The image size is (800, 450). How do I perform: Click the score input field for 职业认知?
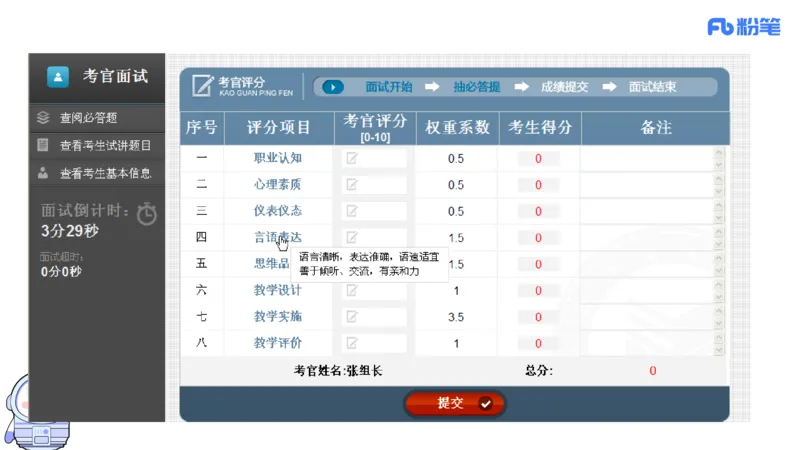tap(374, 158)
